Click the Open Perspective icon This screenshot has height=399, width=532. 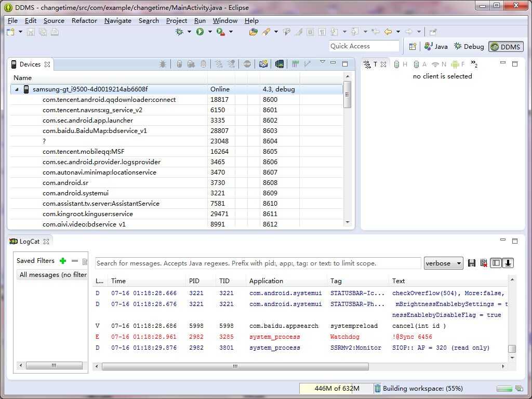pos(413,46)
